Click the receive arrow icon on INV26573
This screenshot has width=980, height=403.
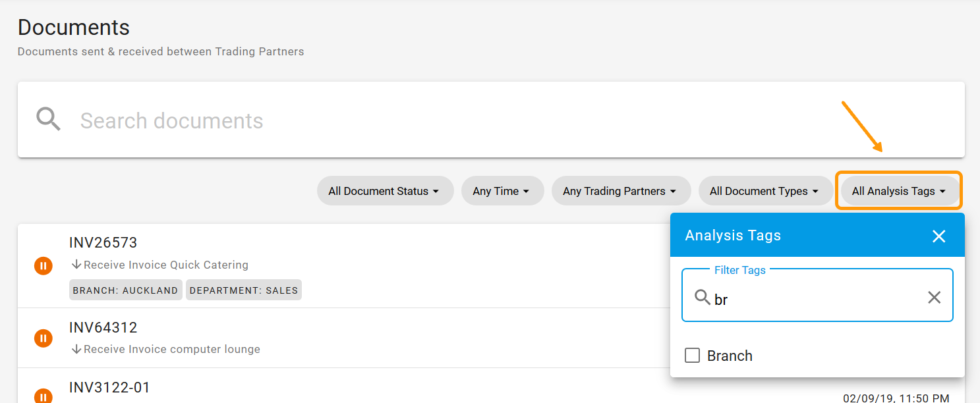click(75, 265)
